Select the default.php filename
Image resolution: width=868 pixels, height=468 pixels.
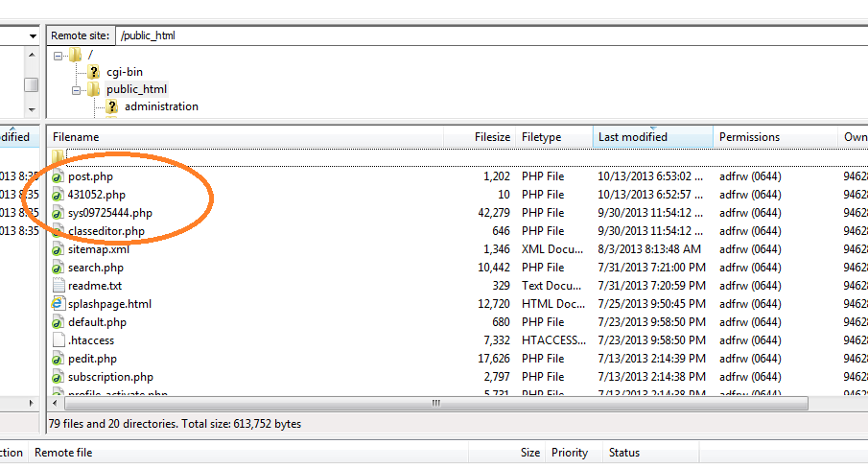[97, 322]
